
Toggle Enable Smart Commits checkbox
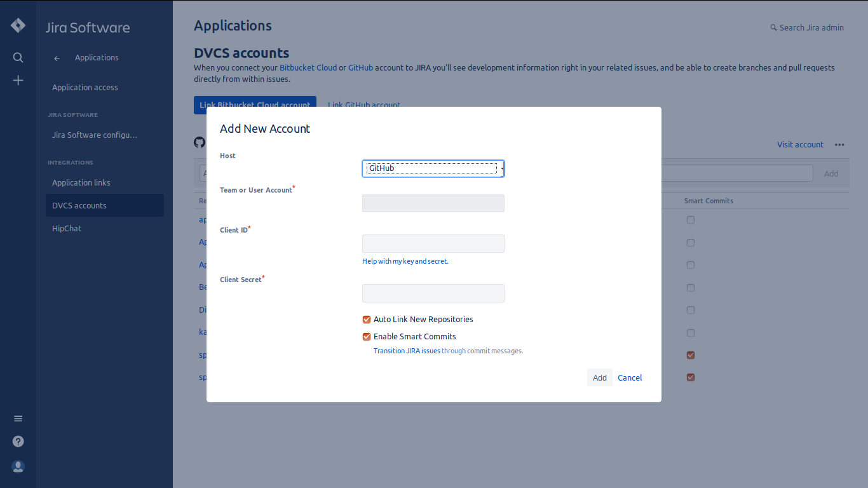click(367, 337)
